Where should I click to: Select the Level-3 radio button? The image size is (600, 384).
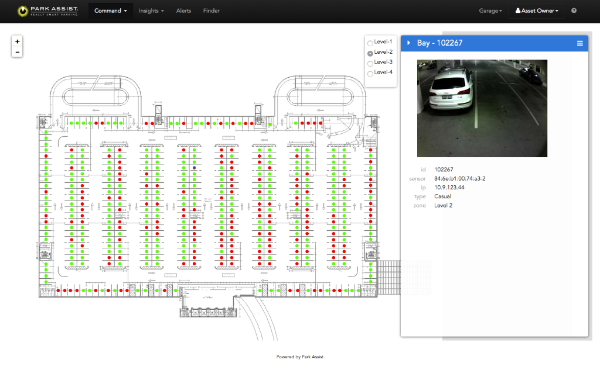coord(370,63)
